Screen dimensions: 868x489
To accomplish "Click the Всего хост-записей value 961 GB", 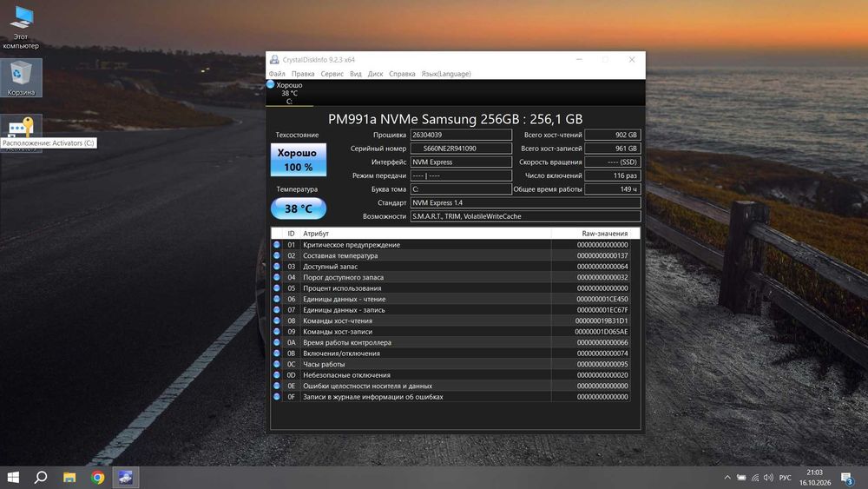I will (x=612, y=149).
